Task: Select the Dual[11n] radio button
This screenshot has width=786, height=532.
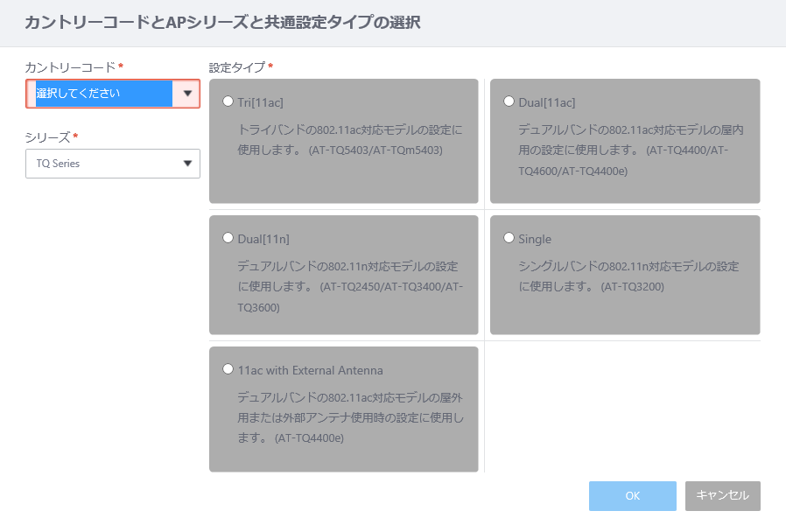Action: 228,238
